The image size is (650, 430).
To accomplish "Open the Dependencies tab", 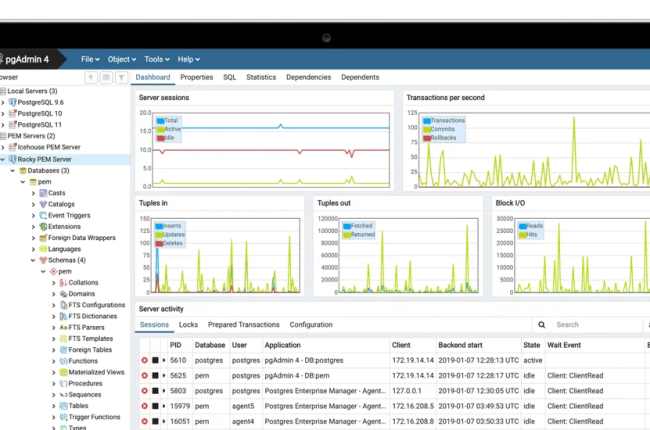I will point(308,77).
